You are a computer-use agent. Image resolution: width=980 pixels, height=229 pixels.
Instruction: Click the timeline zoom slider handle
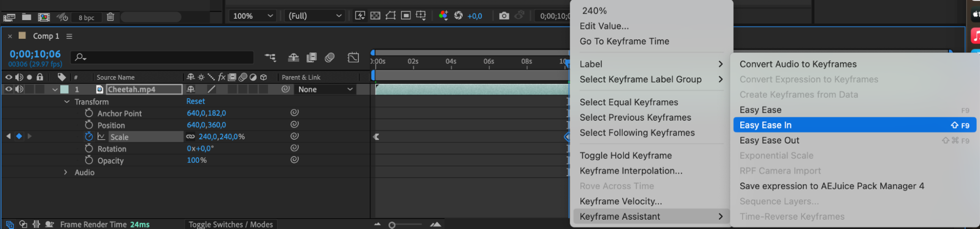pos(392,225)
